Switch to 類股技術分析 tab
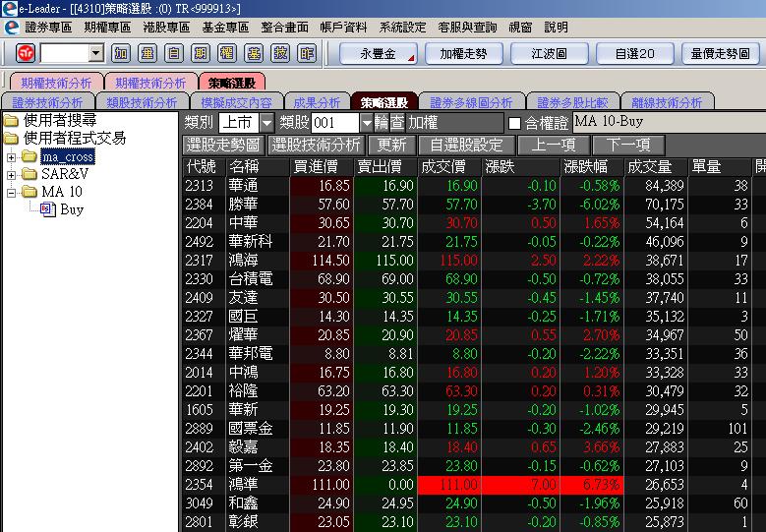766x532 pixels. pos(143,102)
